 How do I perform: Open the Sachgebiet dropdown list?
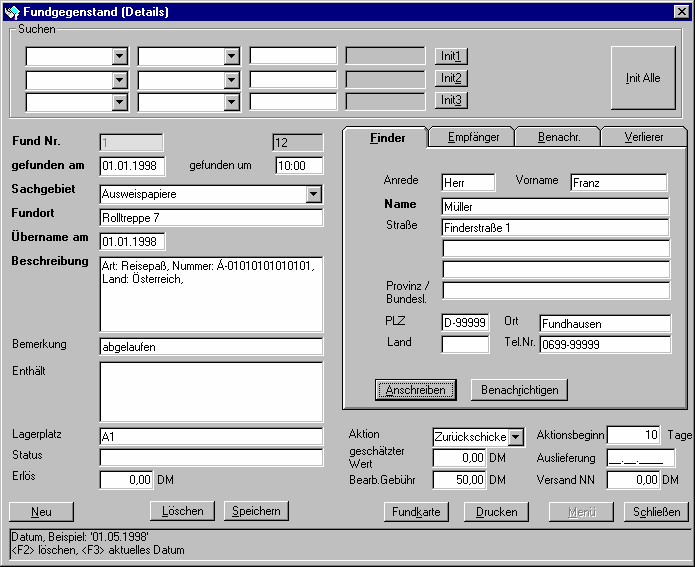[x=313, y=194]
